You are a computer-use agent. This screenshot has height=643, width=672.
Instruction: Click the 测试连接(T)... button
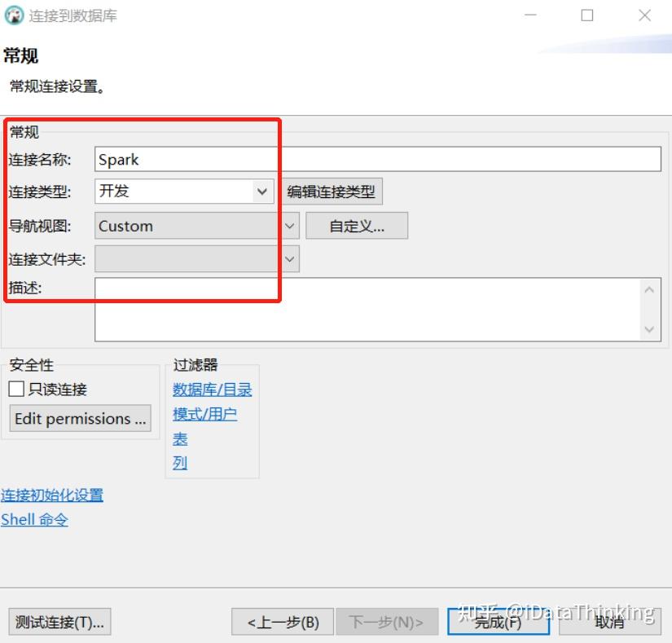coord(59,622)
